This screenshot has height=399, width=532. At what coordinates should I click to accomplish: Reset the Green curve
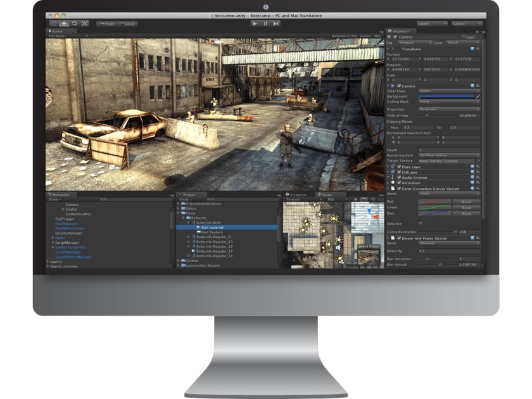pos(467,208)
